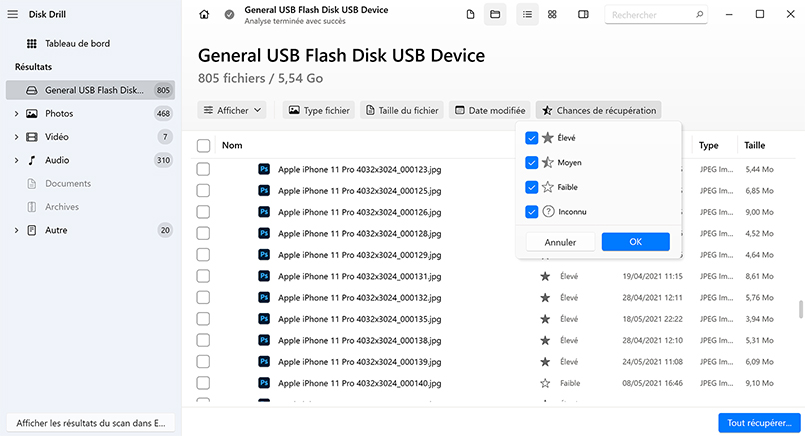Select the list view layout icon
The width and height of the screenshot is (805, 436).
pyautogui.click(x=526, y=15)
